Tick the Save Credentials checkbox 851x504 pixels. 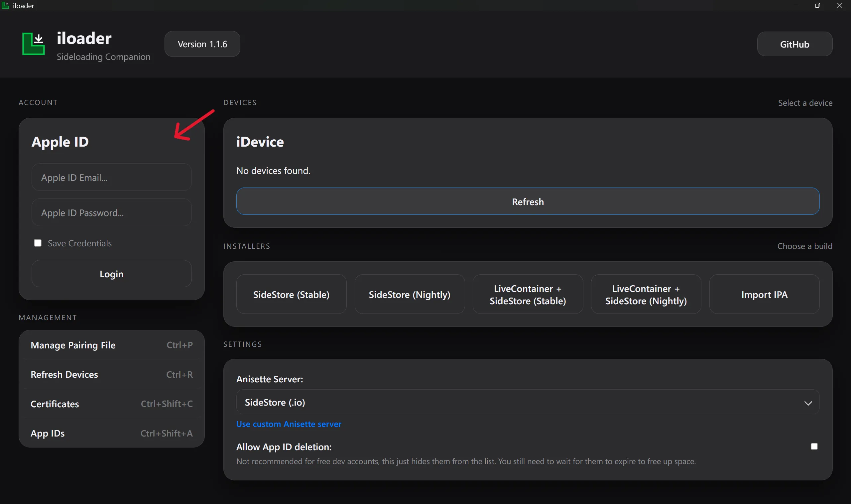click(38, 243)
